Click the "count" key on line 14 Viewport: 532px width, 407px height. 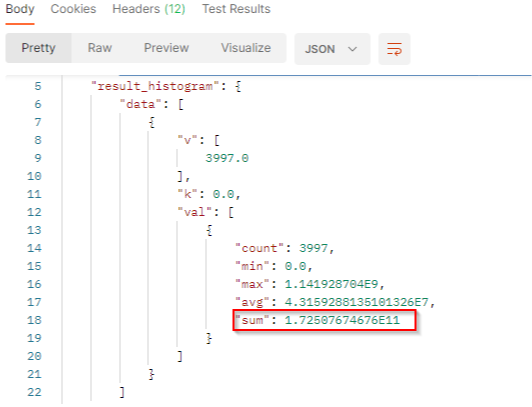pyautogui.click(x=259, y=248)
